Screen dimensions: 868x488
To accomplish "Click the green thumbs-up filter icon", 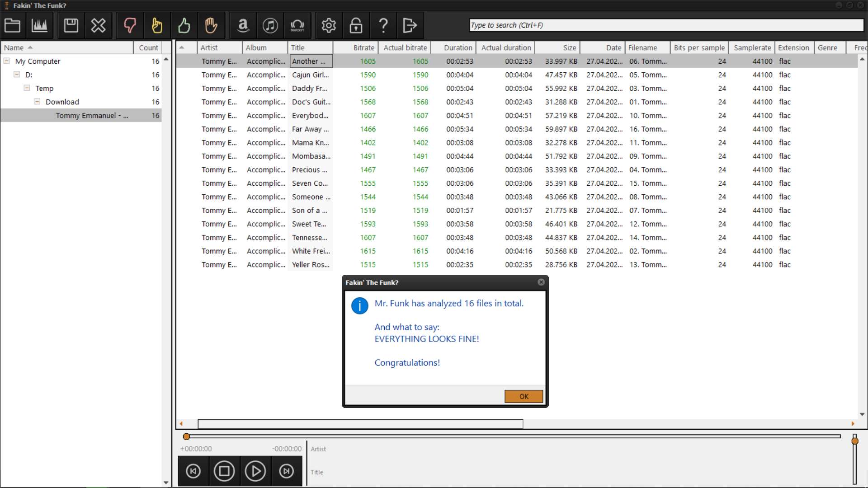I will click(184, 25).
